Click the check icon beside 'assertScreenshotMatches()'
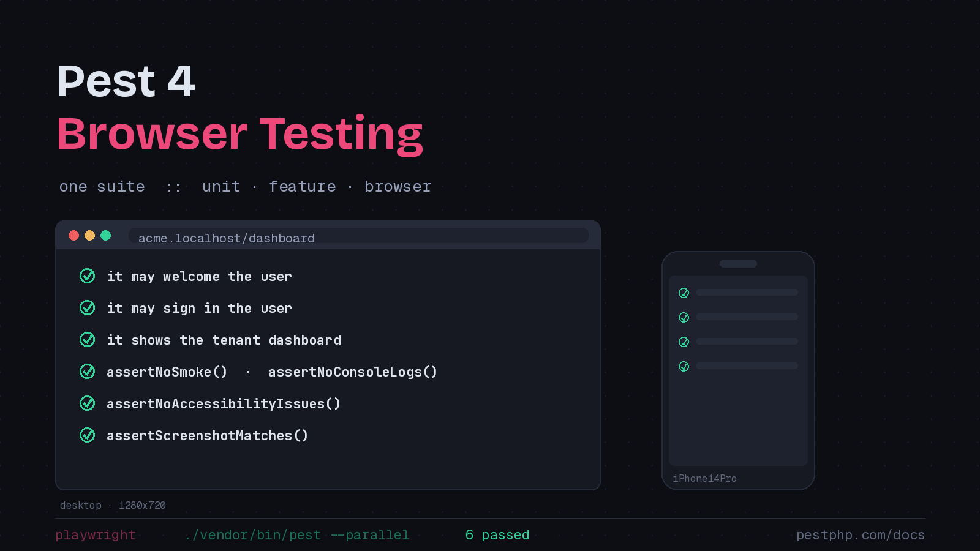 [x=88, y=435]
